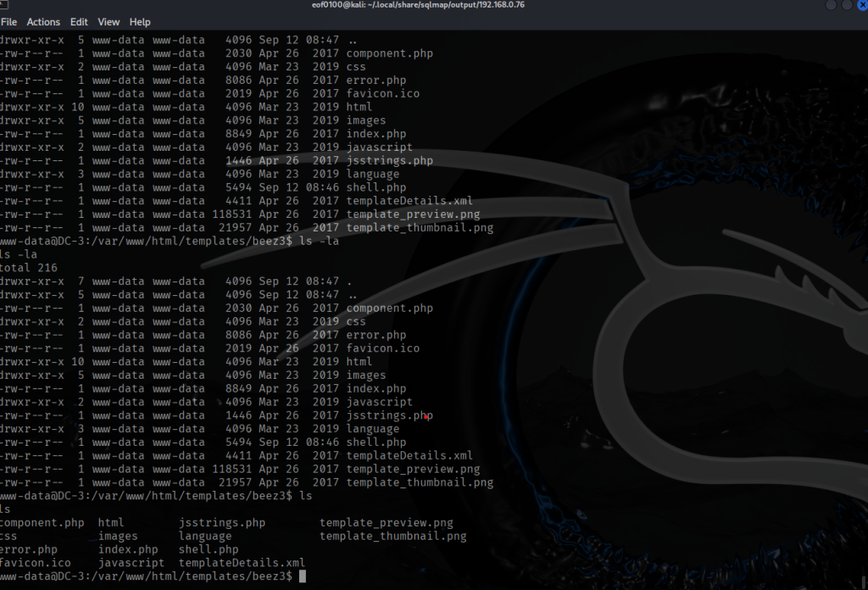Click template_thumbnail.png in the final column listing
The image size is (868, 590).
tap(392, 536)
